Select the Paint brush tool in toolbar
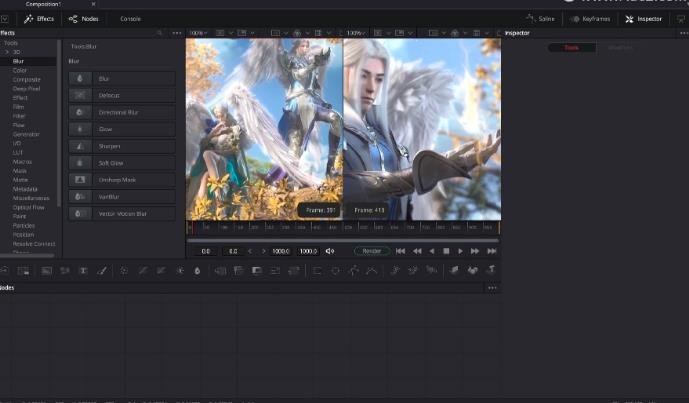Image resolution: width=689 pixels, height=403 pixels. pyautogui.click(x=102, y=271)
